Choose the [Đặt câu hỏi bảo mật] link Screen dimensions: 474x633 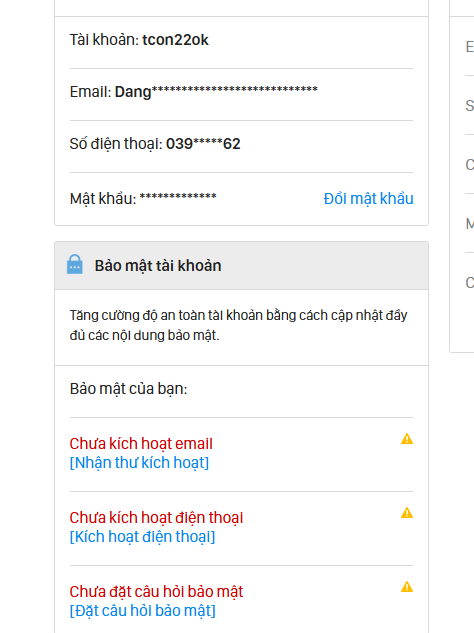143,610
